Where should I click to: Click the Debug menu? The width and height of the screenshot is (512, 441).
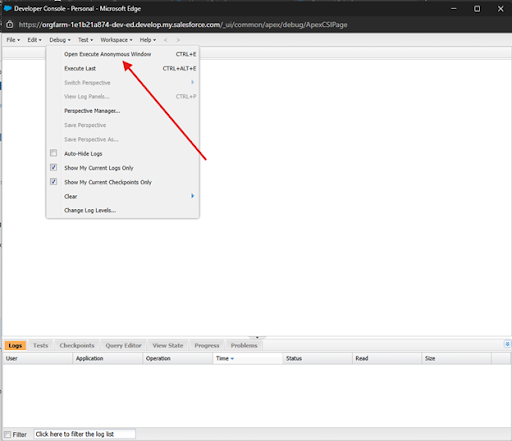point(60,40)
